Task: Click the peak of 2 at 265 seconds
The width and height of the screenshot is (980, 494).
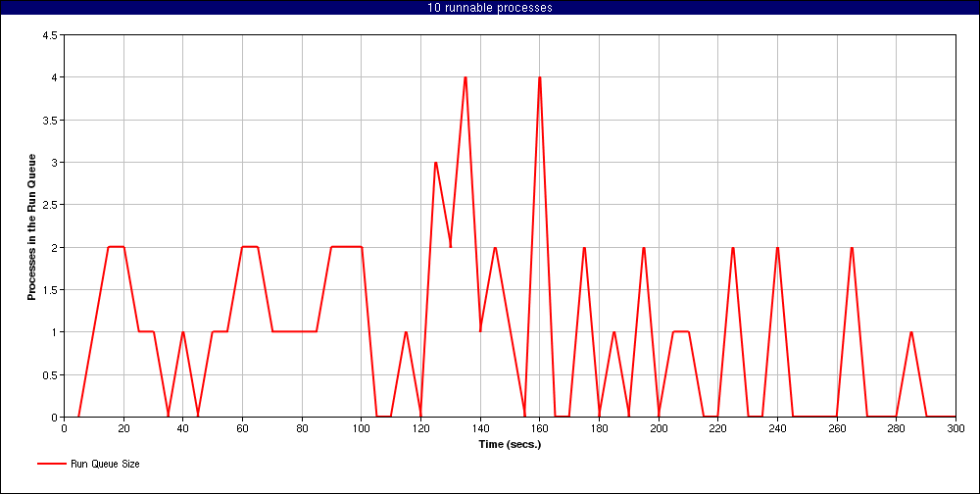Action: [852, 247]
